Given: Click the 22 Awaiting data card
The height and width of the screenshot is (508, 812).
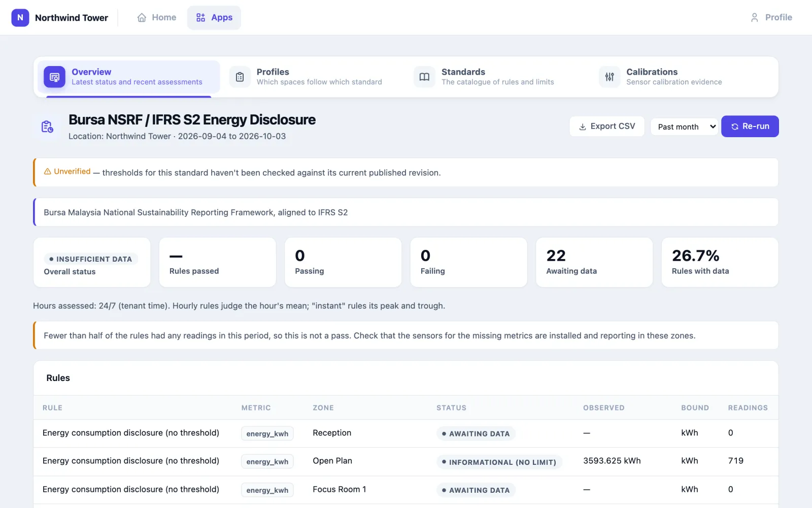Looking at the screenshot, I should [594, 262].
